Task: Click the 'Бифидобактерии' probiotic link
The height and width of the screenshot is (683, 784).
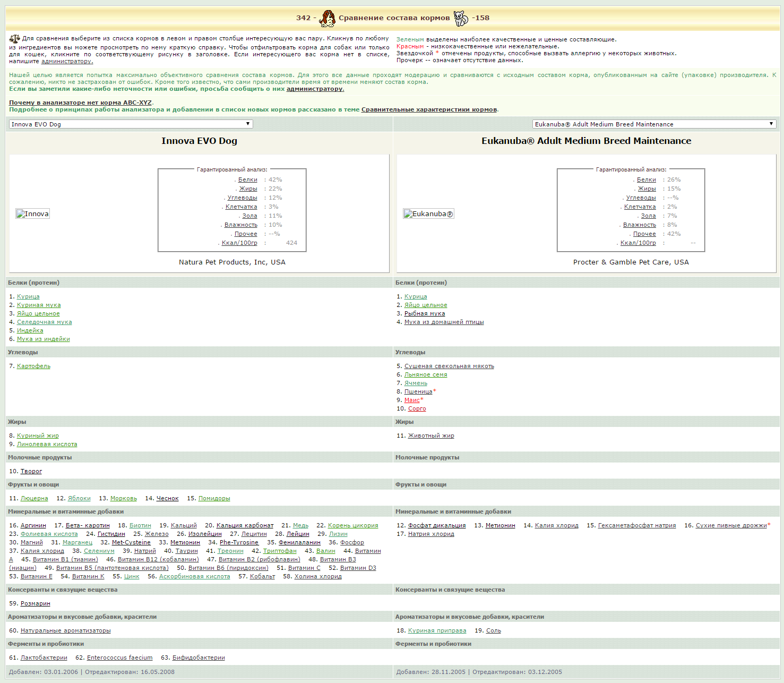Action: click(199, 658)
